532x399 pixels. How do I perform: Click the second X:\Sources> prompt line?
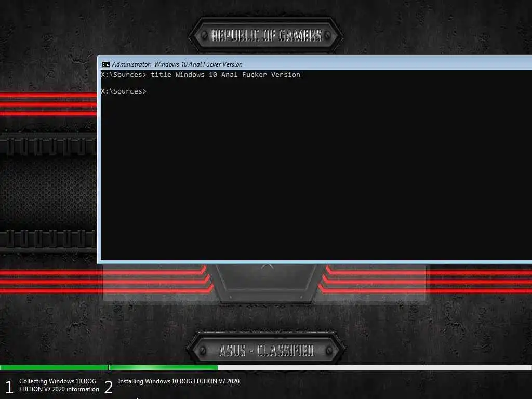[124, 91]
